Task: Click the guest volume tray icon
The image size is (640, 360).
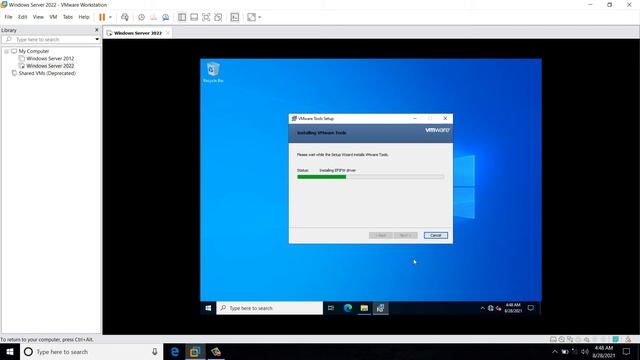Action: click(498, 308)
